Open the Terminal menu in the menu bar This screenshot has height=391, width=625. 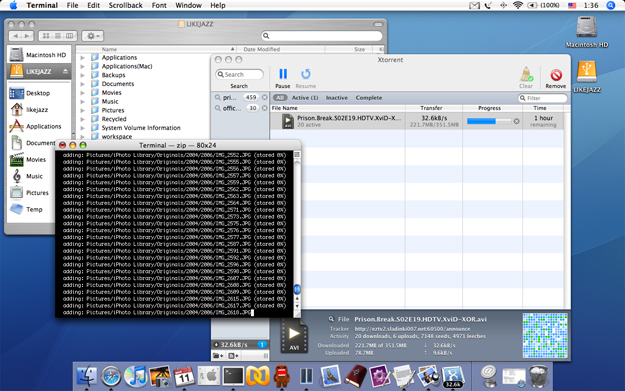click(x=42, y=5)
